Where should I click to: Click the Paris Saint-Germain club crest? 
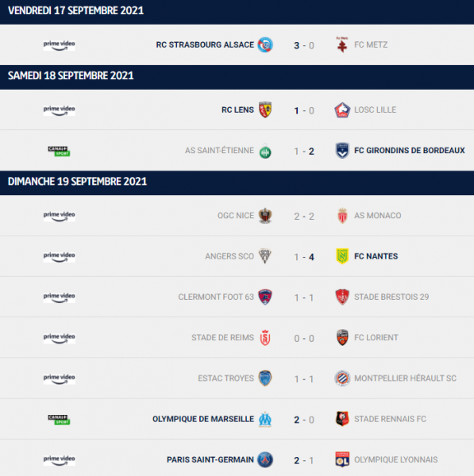click(x=265, y=459)
